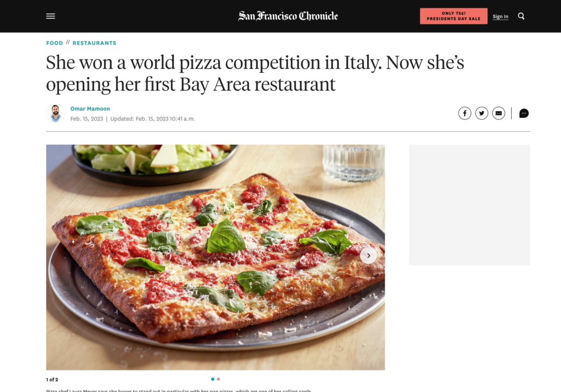Viewport: 561px width, 392px height.
Task: Select second carousel indicator dot
Action: click(218, 379)
